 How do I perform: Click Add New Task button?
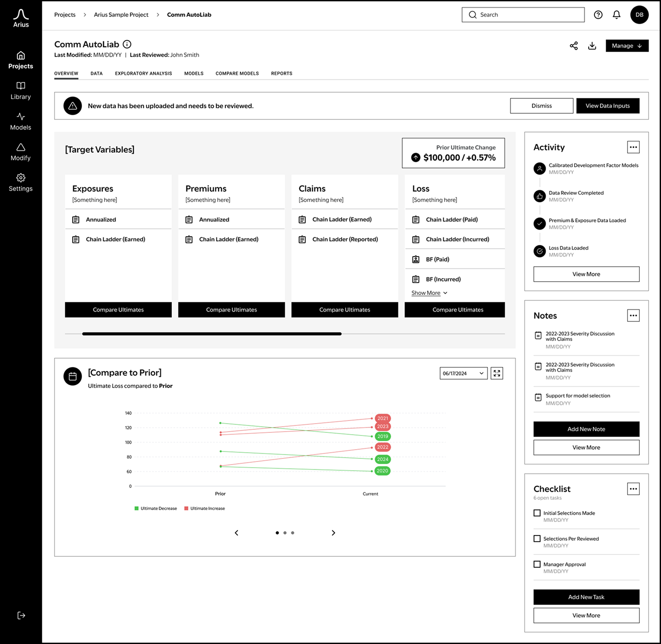tap(587, 597)
